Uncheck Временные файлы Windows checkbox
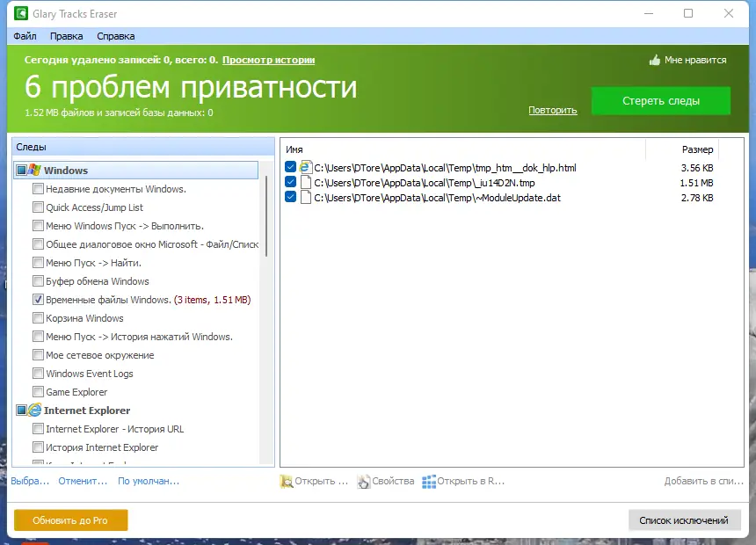756x545 pixels. click(38, 300)
